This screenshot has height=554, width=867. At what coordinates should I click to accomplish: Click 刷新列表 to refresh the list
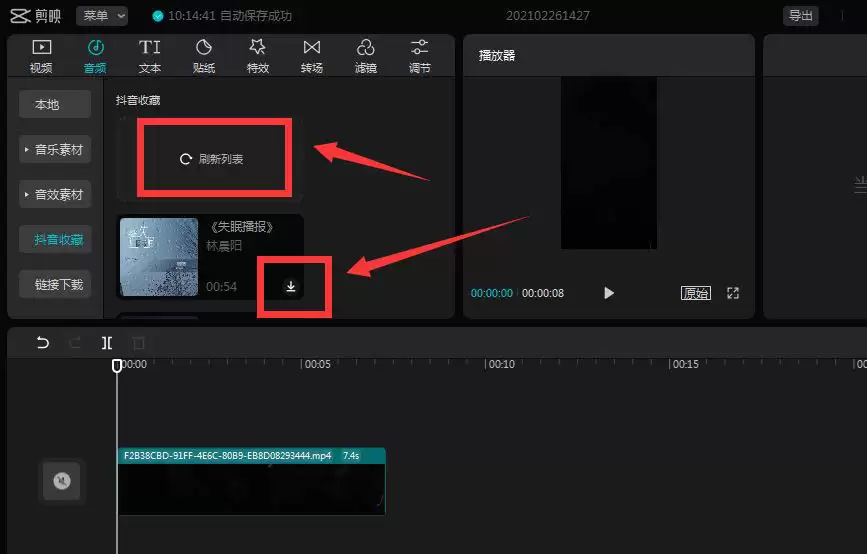coord(212,159)
